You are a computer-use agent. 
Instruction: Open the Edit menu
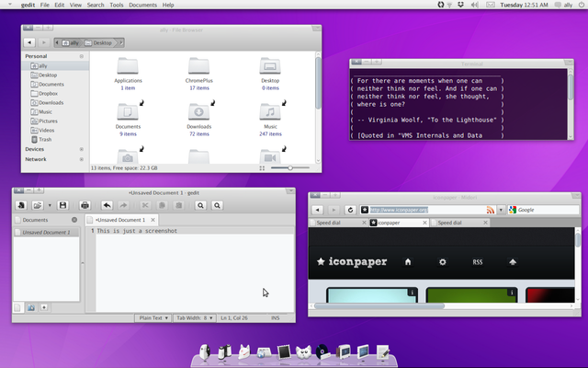[59, 5]
